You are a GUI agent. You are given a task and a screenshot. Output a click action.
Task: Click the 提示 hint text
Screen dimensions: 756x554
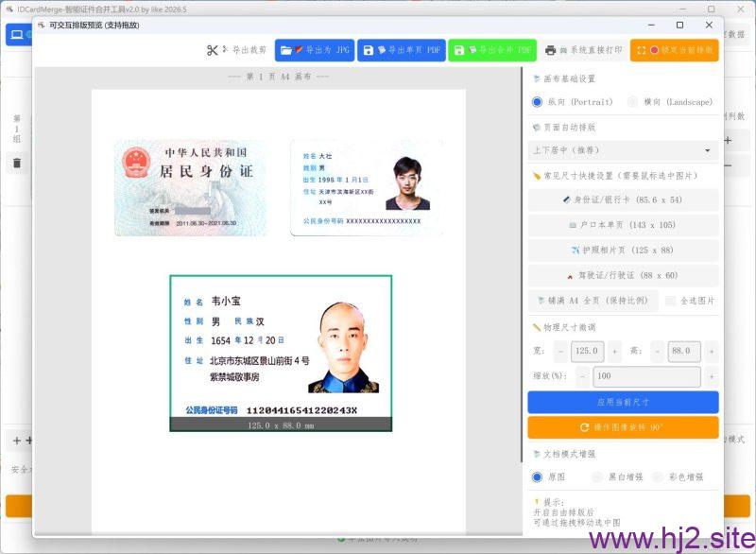tap(576, 512)
